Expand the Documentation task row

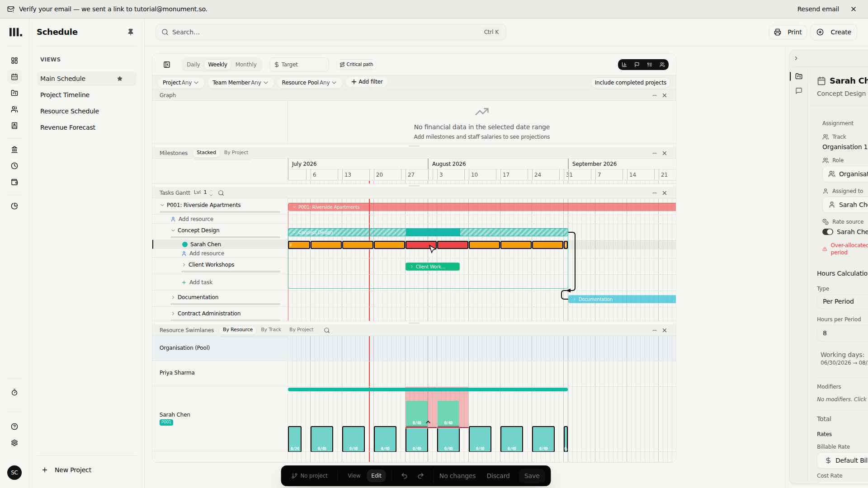tap(173, 297)
